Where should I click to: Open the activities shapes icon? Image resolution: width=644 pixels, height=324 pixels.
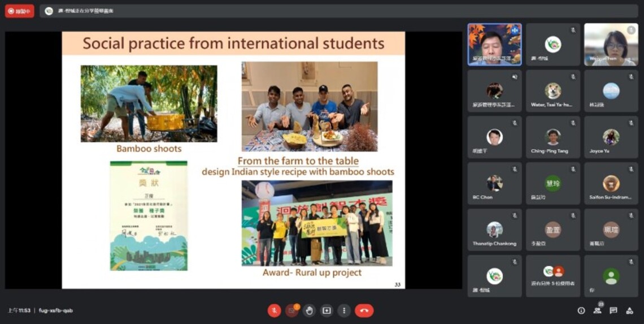[629, 310]
